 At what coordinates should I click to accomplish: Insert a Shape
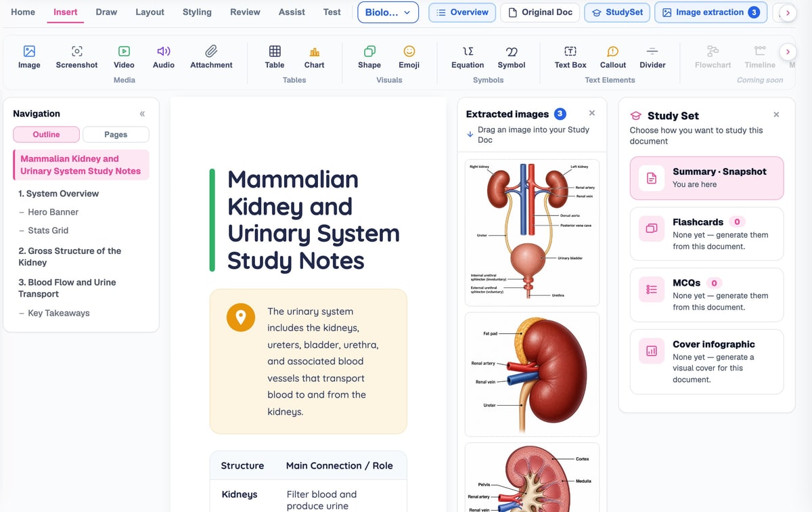(x=369, y=57)
